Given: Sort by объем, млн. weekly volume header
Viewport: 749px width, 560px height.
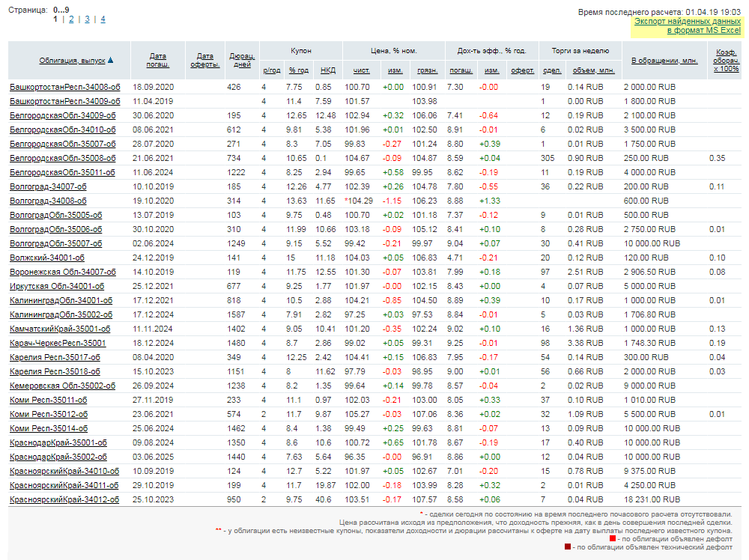Looking at the screenshot, I should tap(594, 70).
